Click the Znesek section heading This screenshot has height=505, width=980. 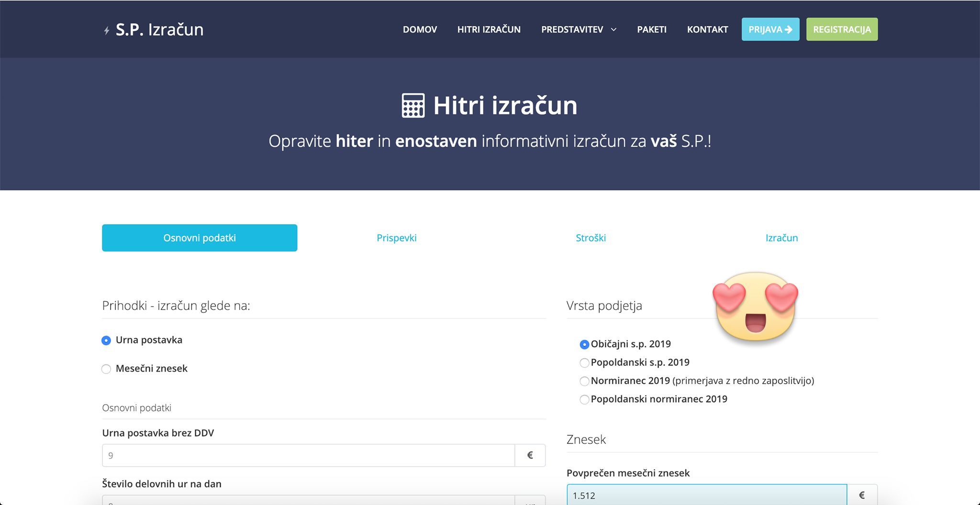[x=586, y=439]
